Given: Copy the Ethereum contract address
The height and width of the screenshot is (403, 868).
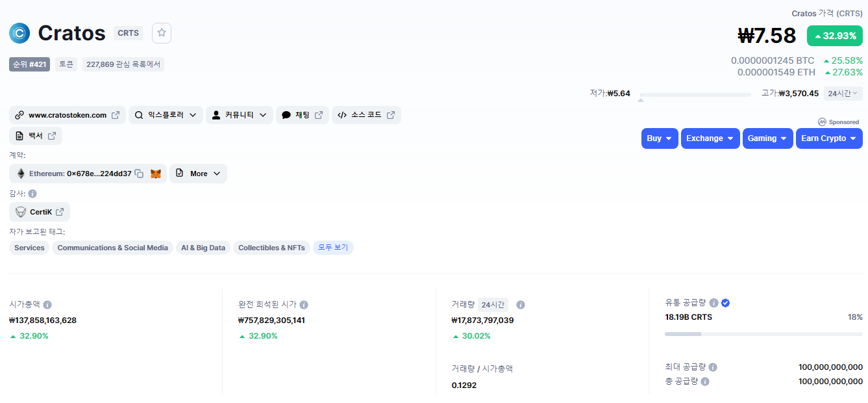Looking at the screenshot, I should tap(139, 174).
